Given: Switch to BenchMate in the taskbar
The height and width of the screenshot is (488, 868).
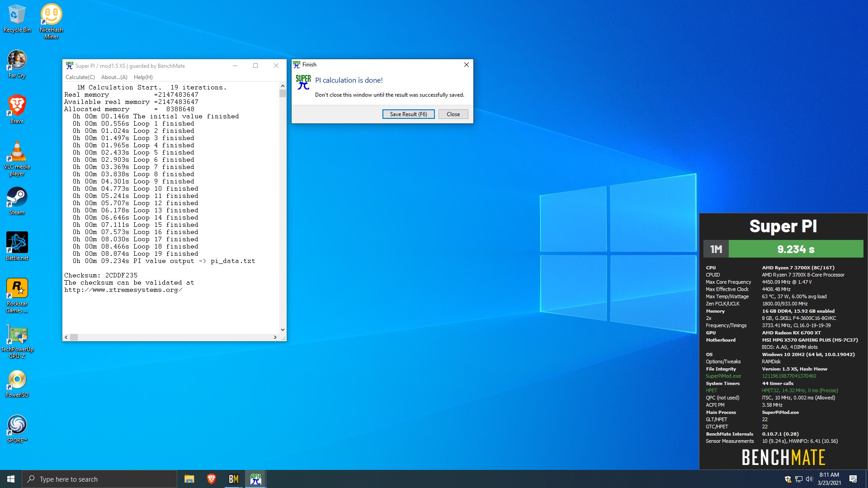Looking at the screenshot, I should pyautogui.click(x=233, y=479).
